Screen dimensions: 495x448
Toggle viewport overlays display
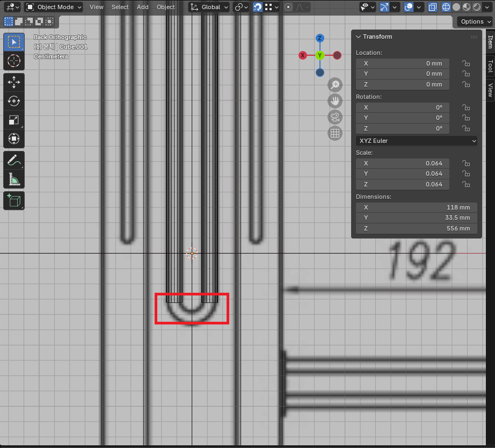[409, 7]
